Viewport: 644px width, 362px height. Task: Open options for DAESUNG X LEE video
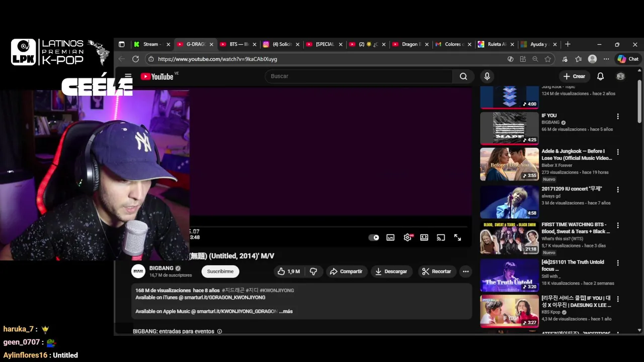click(618, 299)
